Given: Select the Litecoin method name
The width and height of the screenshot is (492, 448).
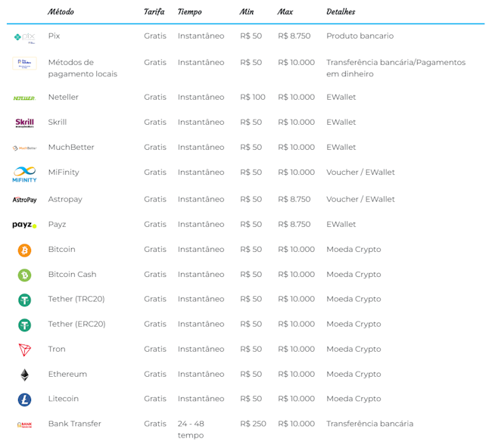Looking at the screenshot, I should 63,398.
